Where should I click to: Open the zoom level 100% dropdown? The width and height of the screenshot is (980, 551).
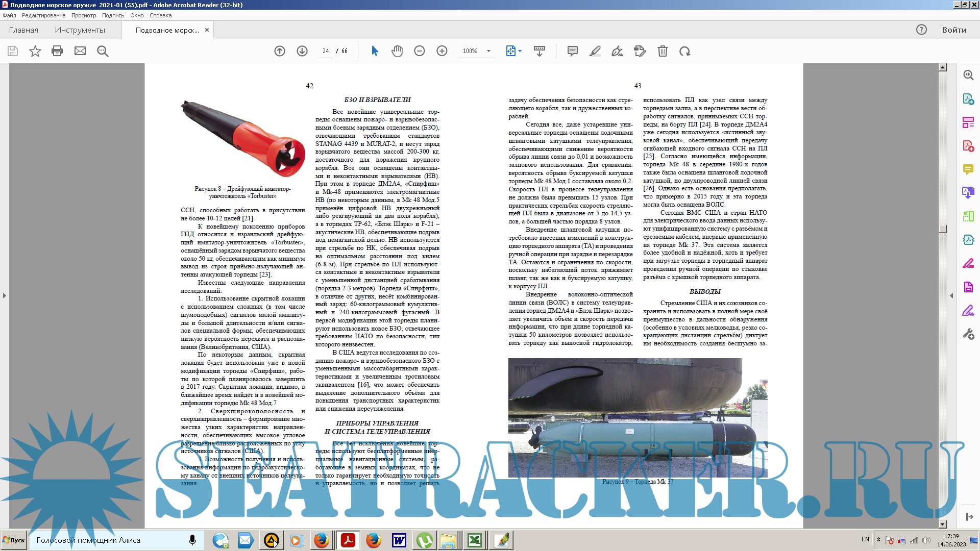point(488,51)
